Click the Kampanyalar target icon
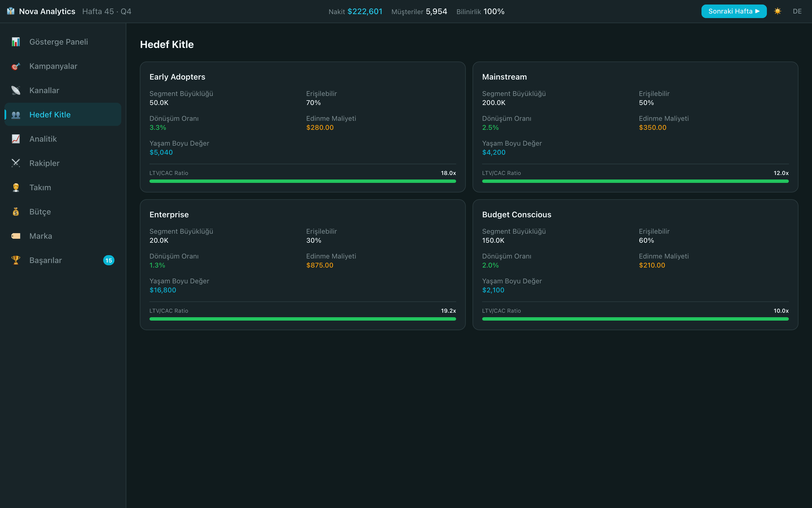 pyautogui.click(x=16, y=66)
